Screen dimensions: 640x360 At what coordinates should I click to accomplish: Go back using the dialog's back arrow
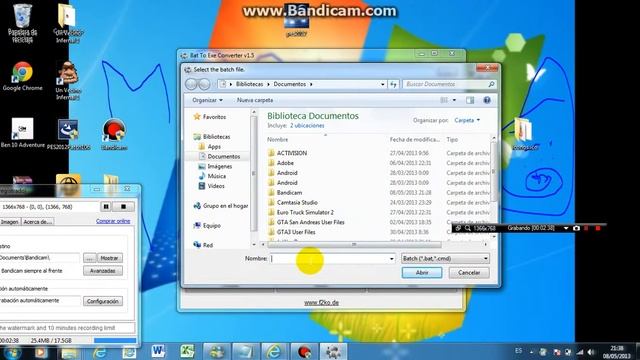point(191,84)
